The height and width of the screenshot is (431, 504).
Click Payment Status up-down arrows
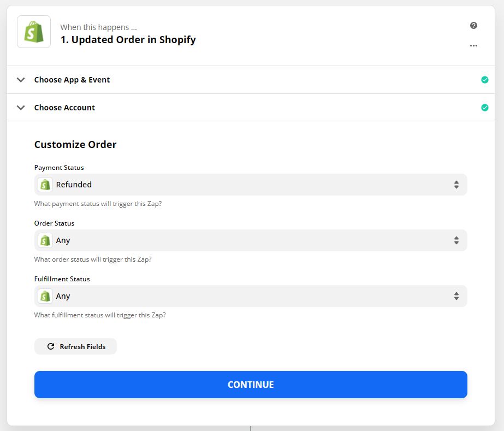point(456,185)
